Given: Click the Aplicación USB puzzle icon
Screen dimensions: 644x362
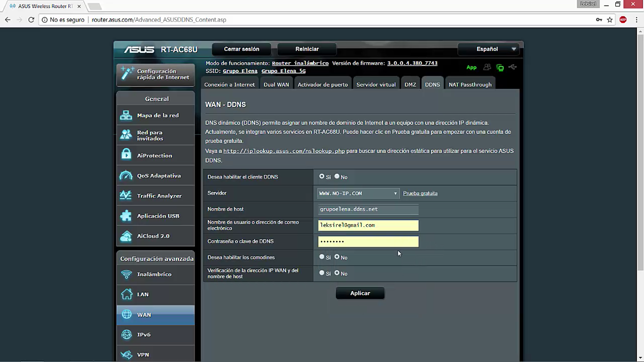Looking at the screenshot, I should point(126,216).
